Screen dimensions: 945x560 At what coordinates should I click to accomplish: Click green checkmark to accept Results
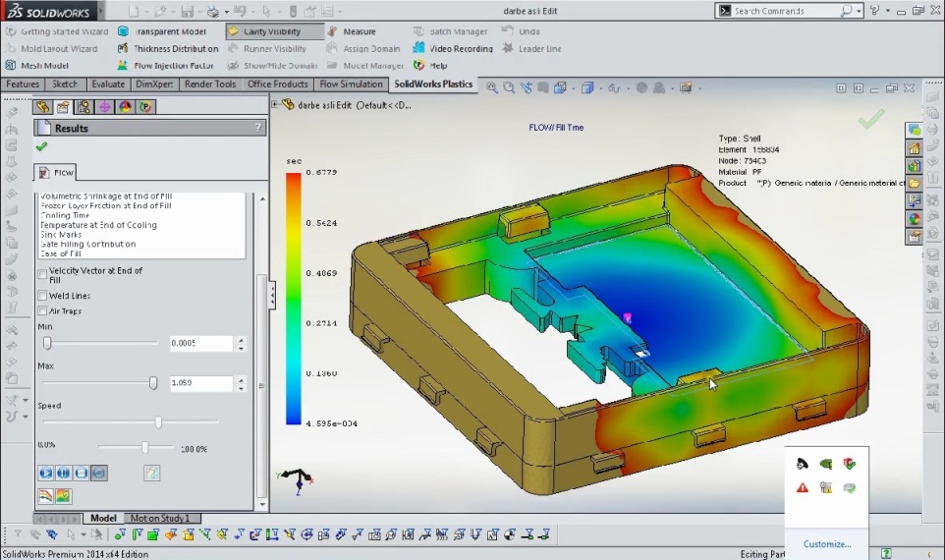tap(41, 146)
